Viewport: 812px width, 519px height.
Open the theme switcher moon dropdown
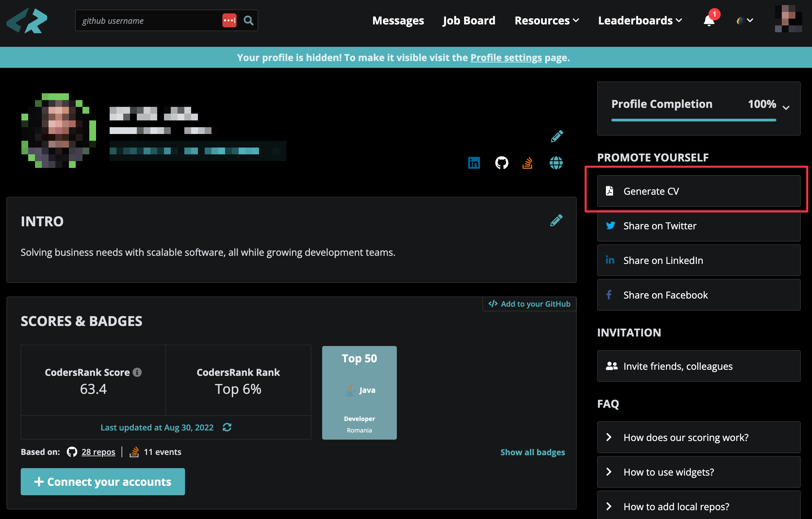745,21
